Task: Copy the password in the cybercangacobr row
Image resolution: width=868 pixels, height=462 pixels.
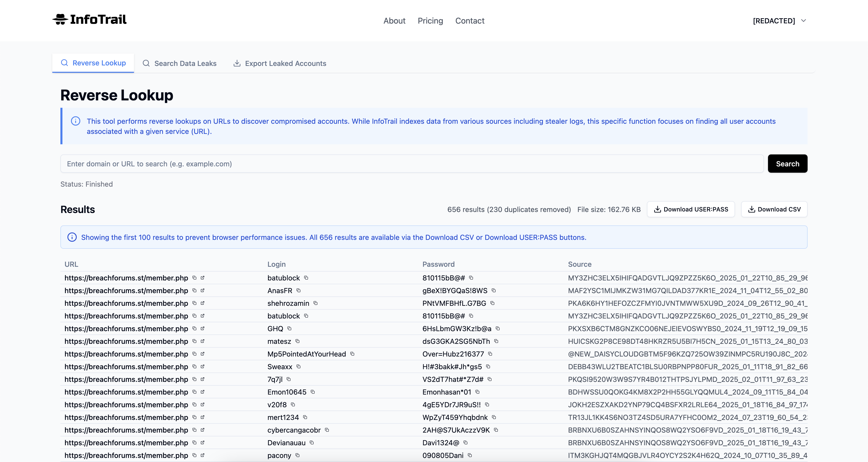Action: coord(496,430)
